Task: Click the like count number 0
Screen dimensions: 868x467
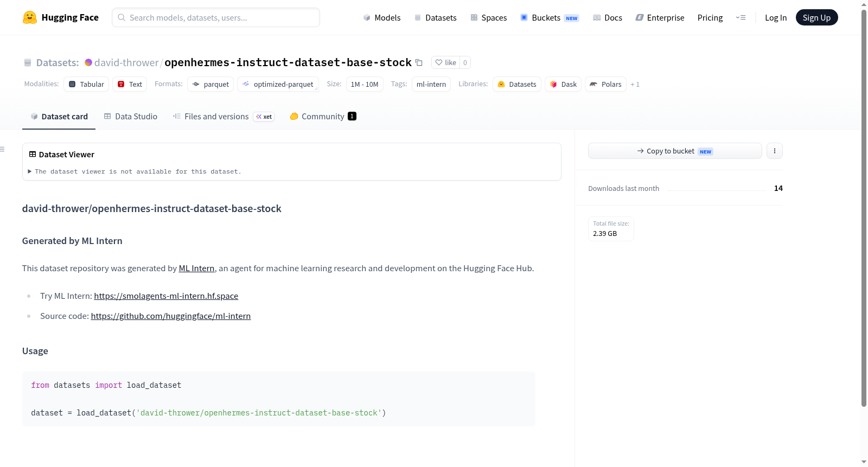Action: (465, 62)
